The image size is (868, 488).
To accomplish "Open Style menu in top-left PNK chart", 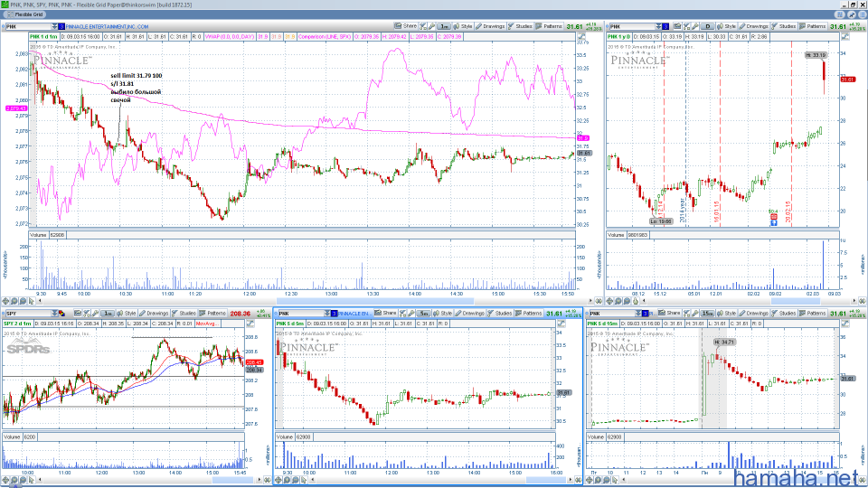I will 463,26.
